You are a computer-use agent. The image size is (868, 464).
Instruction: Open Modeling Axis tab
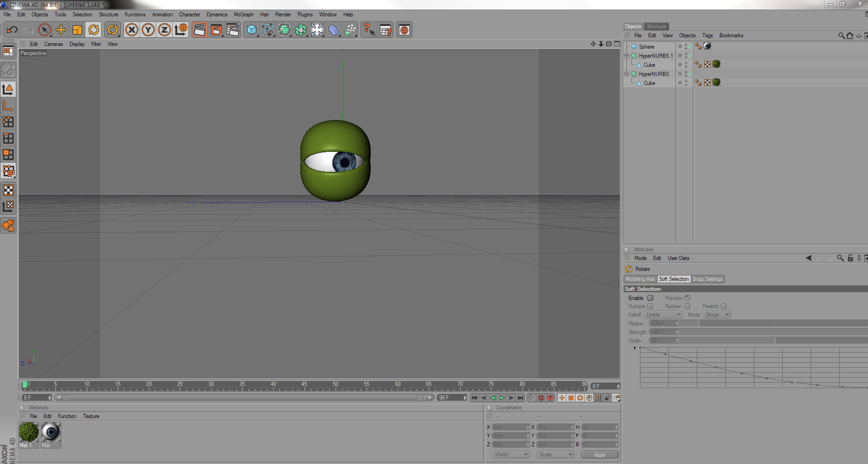[640, 279]
